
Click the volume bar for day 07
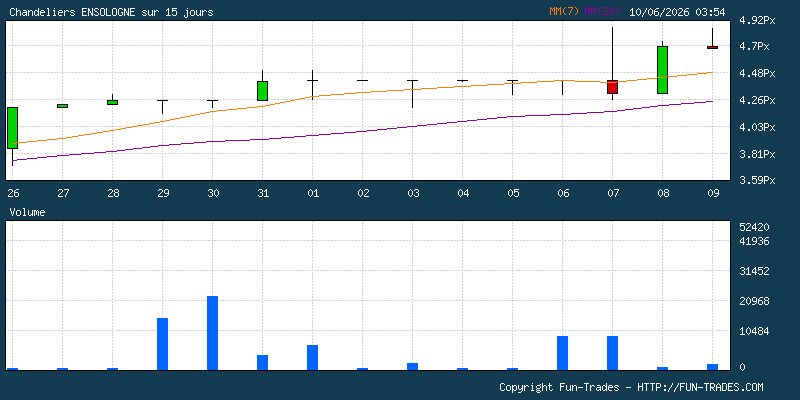612,353
